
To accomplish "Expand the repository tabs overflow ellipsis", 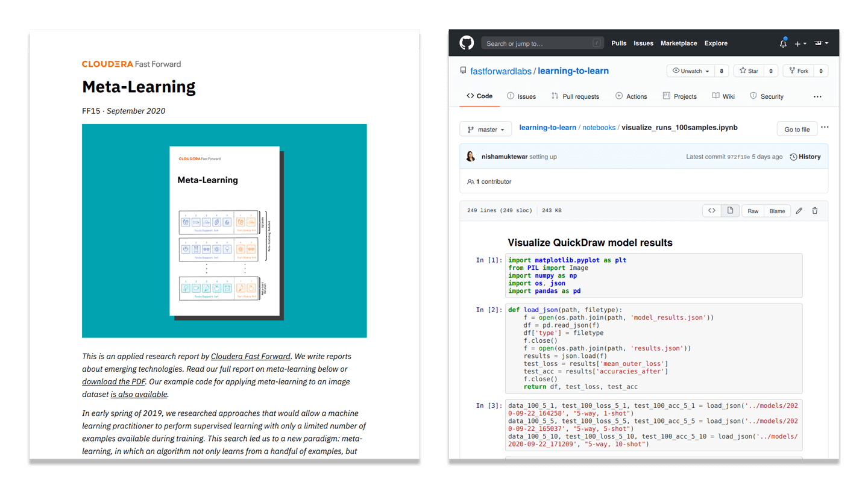I will point(817,96).
